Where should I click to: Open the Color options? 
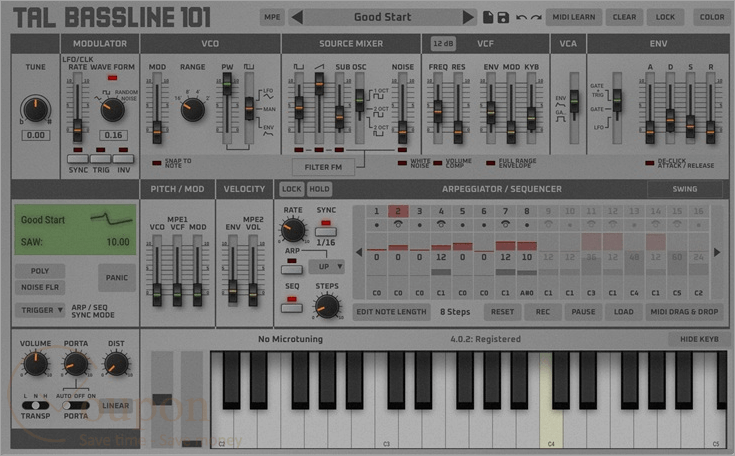[x=712, y=17]
